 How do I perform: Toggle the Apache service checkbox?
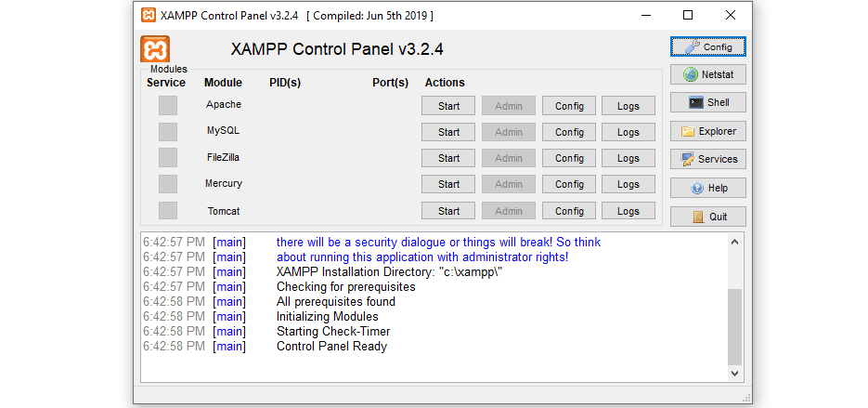(168, 106)
